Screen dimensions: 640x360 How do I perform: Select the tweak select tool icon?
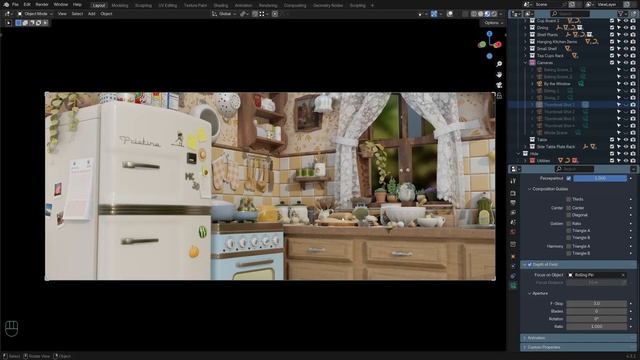[x=9, y=23]
